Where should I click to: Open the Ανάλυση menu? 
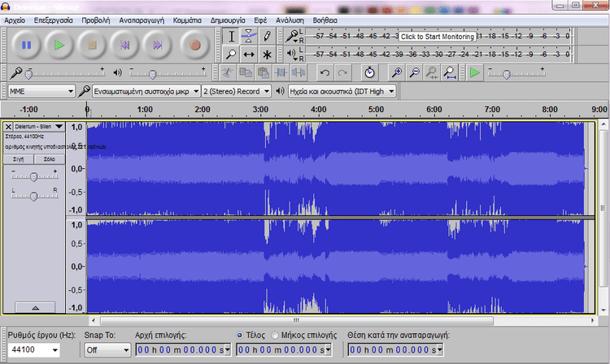click(x=290, y=20)
